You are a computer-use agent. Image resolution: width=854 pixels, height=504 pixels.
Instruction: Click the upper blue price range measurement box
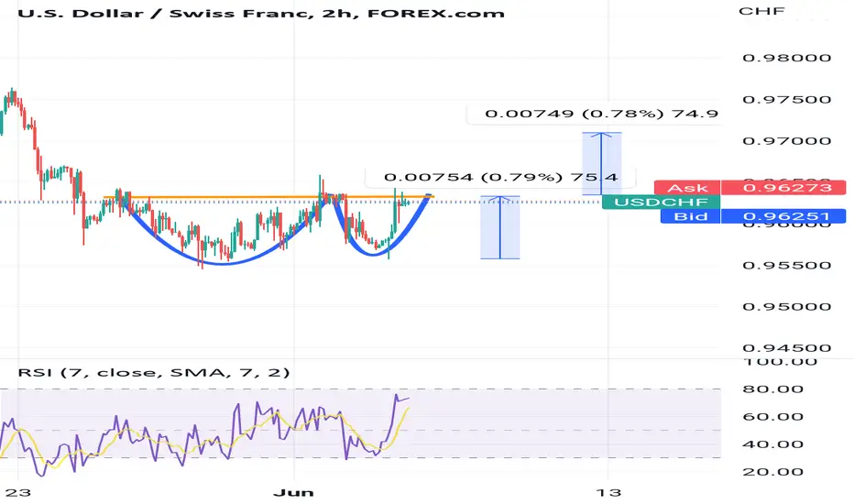(602, 163)
